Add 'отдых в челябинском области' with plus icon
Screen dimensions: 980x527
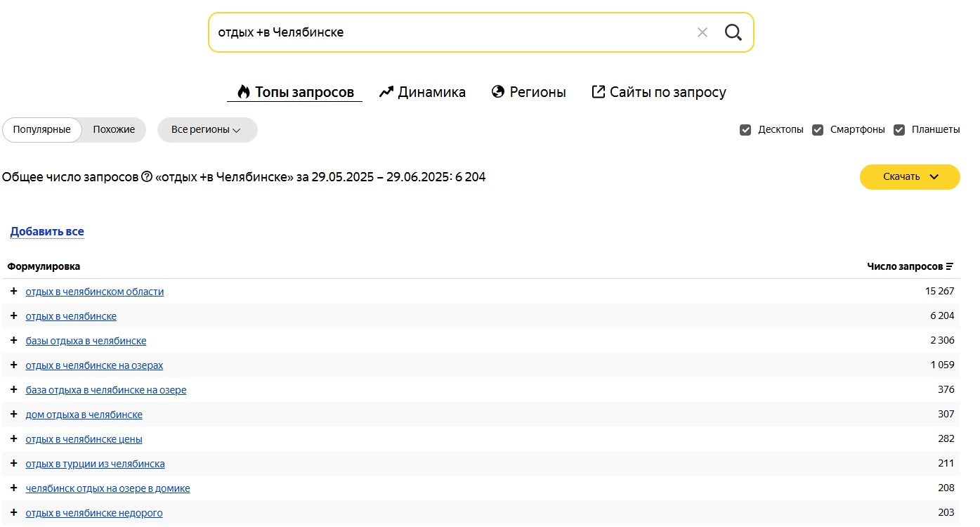13,292
